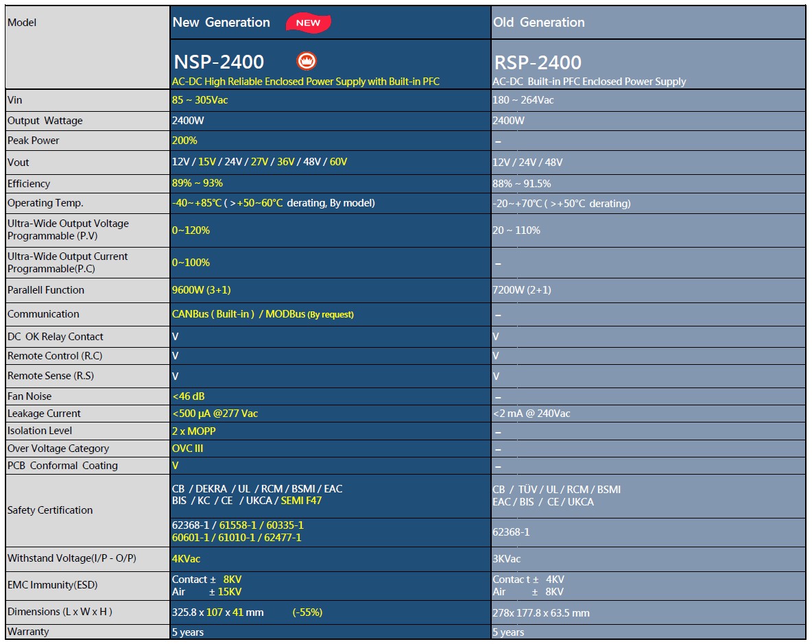
Task: Select the 3KVac withstand voltage value
Action: tap(506, 558)
